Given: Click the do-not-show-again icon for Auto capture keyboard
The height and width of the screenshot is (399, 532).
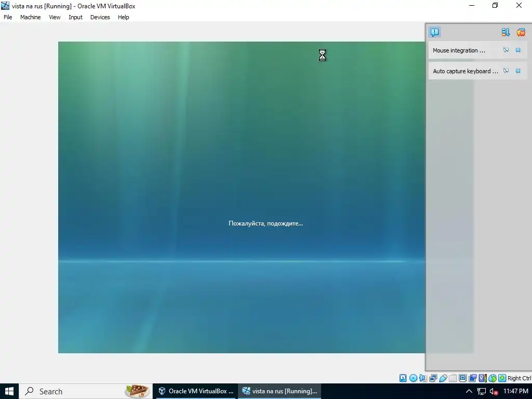Looking at the screenshot, I should (506, 71).
